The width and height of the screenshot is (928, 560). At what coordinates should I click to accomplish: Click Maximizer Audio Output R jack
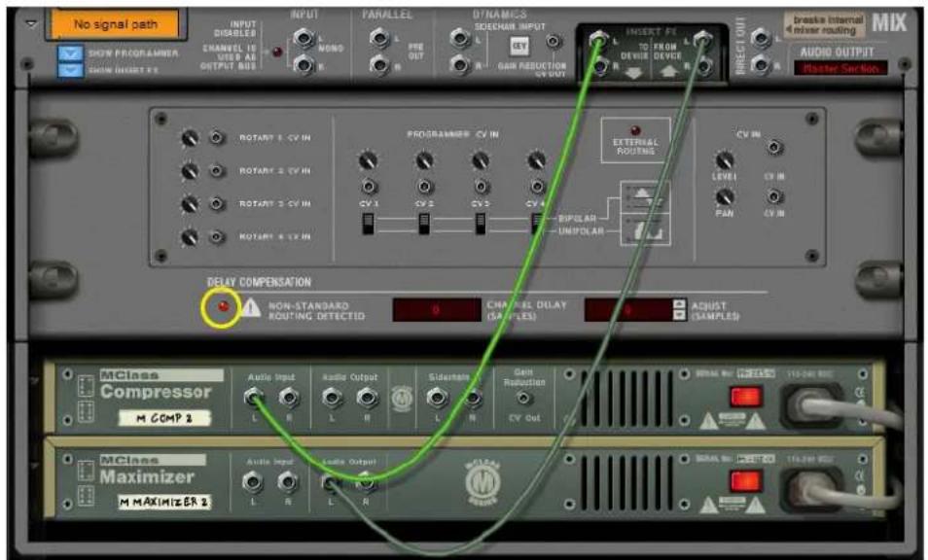click(x=365, y=482)
